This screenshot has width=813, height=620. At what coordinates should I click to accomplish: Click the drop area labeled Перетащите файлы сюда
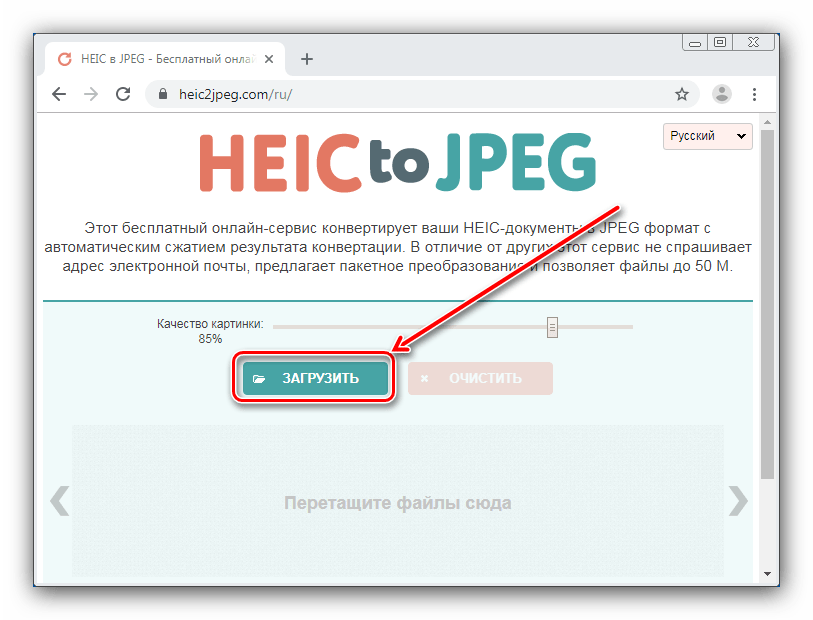tap(398, 501)
